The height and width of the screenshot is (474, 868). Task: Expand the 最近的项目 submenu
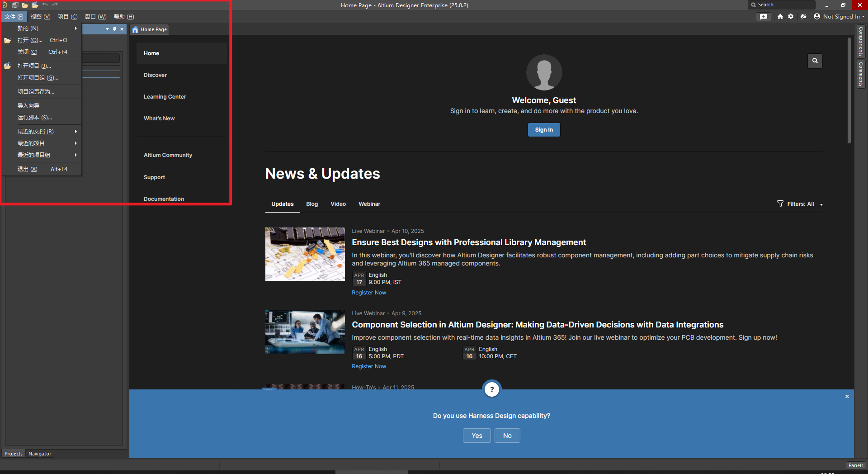tap(42, 143)
